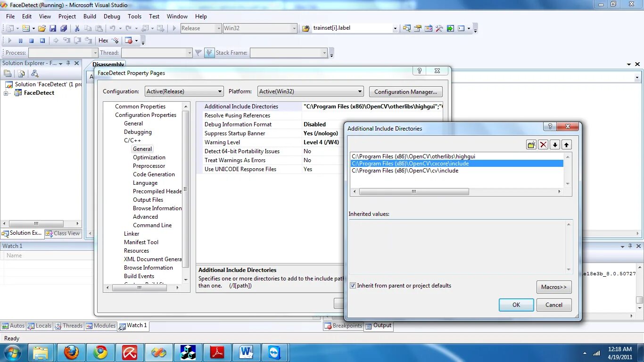This screenshot has height=362, width=644.
Task: Click View Class Diagram icon in Solution Explorer
Action: pyautogui.click(x=34, y=74)
